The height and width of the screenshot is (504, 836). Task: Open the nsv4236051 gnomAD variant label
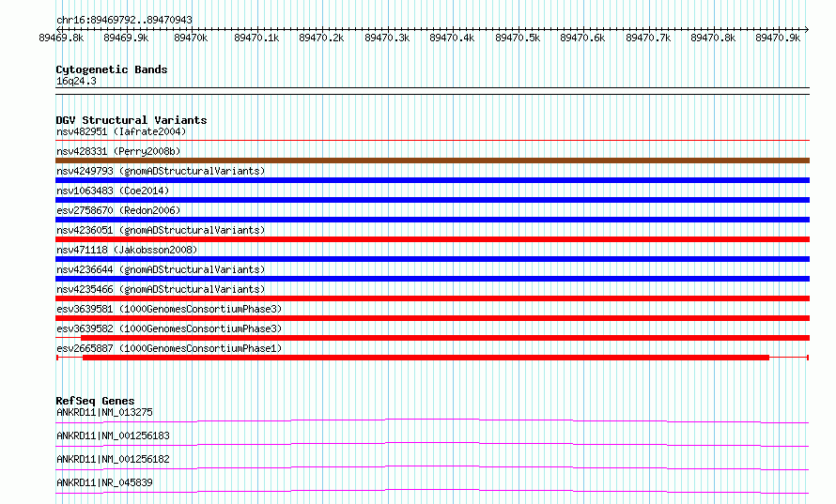pyautogui.click(x=161, y=230)
